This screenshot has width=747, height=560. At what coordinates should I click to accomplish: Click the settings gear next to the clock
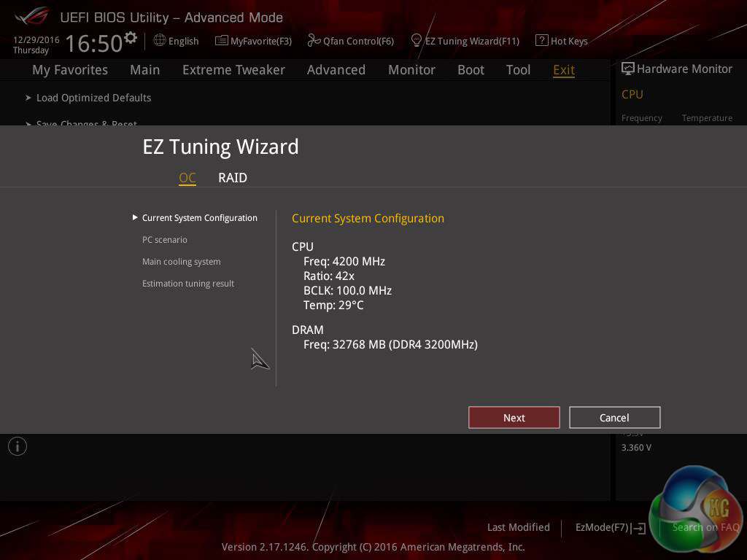coord(131,38)
